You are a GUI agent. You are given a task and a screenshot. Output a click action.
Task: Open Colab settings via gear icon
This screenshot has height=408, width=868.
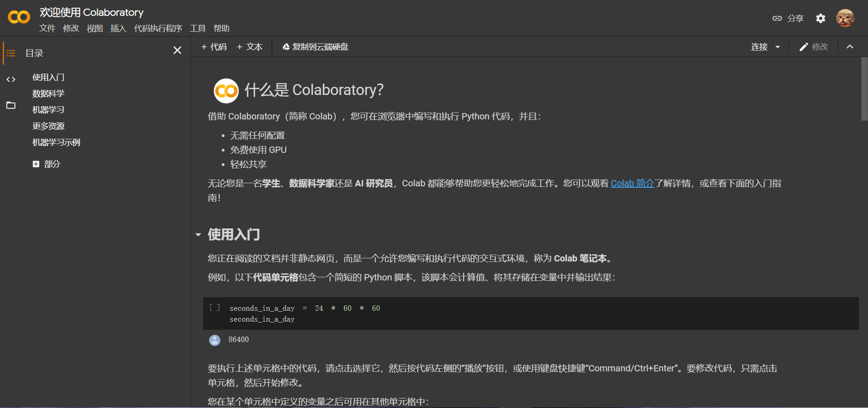(820, 18)
